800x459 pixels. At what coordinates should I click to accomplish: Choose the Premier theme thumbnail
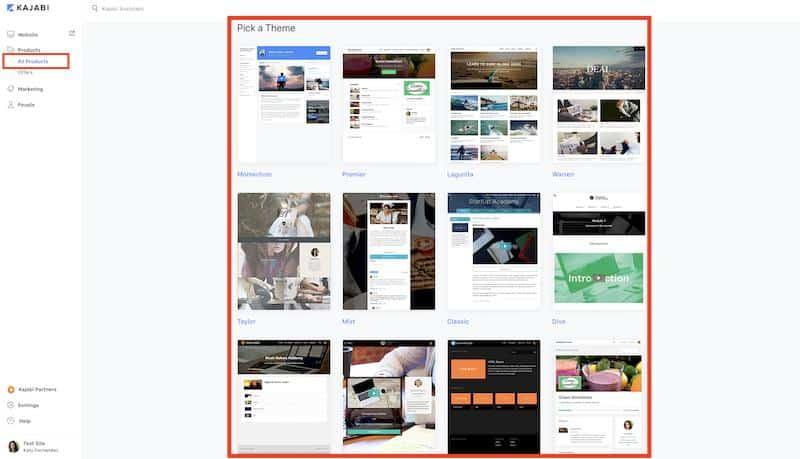tap(389, 104)
